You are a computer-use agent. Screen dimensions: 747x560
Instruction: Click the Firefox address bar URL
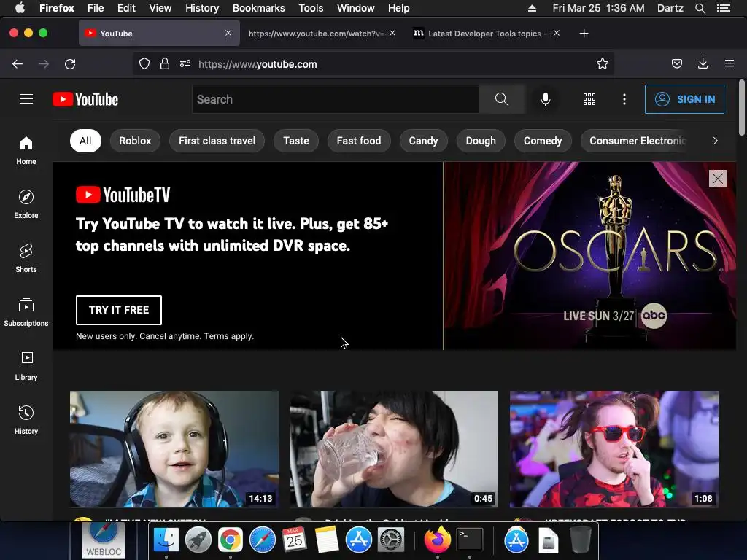[258, 64]
